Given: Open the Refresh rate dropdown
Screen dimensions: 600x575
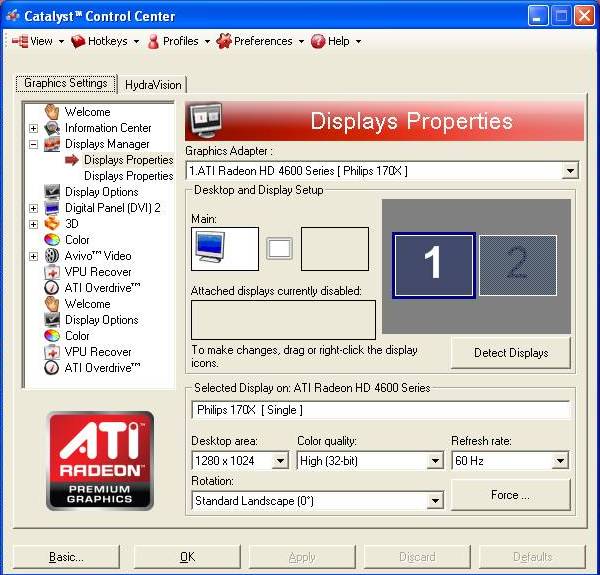Looking at the screenshot, I should pyautogui.click(x=560, y=461).
